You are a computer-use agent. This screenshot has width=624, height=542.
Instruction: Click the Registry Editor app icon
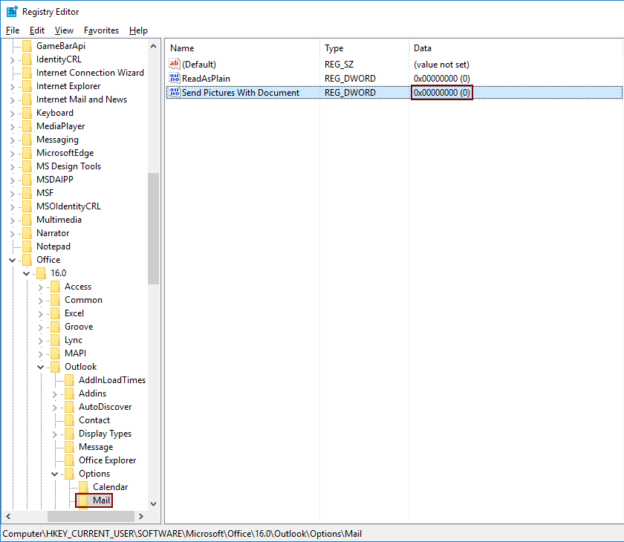click(x=12, y=12)
